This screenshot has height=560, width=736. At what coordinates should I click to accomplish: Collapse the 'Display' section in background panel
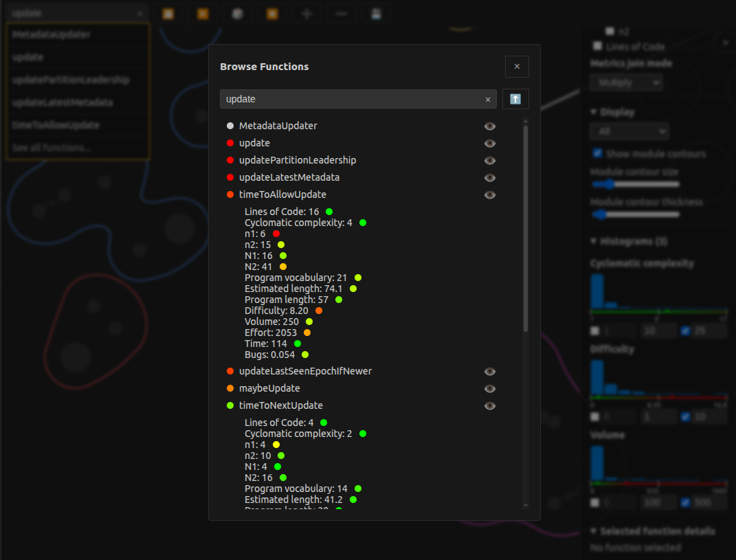coord(612,112)
